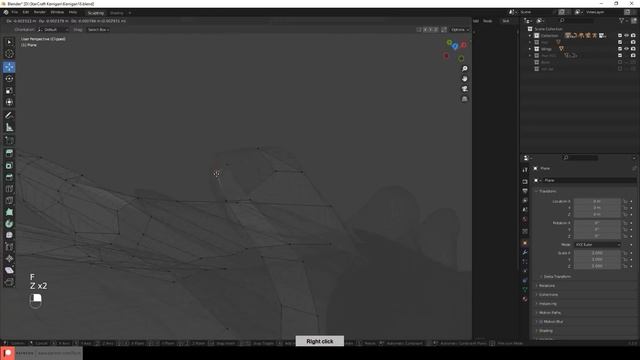
Task: Select the Scale tool
Action: tap(9, 91)
